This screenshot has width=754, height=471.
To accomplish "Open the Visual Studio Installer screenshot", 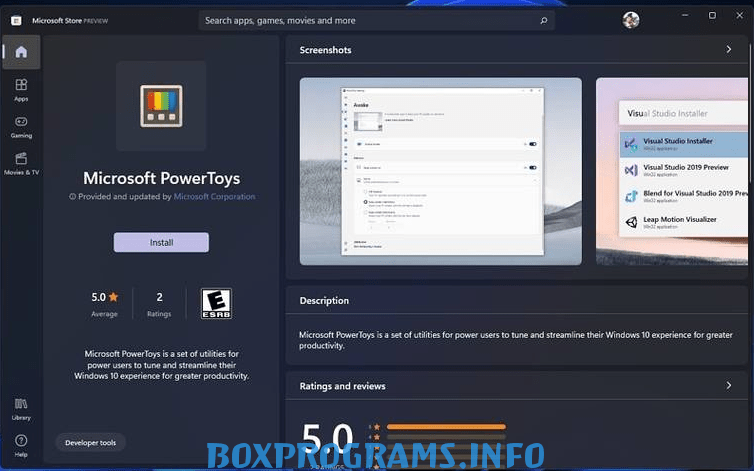I will click(x=672, y=171).
